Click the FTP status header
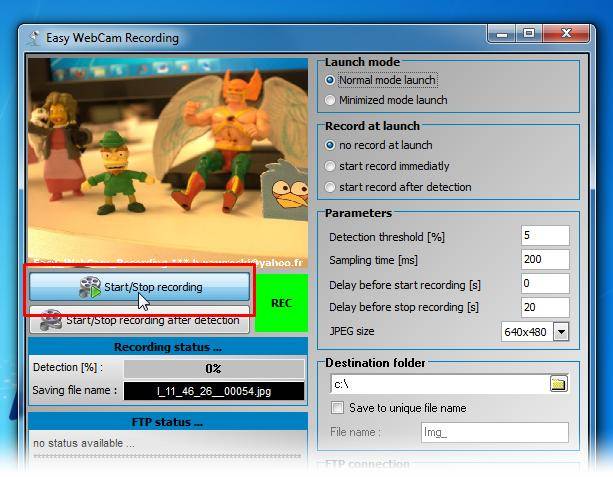 click(168, 422)
